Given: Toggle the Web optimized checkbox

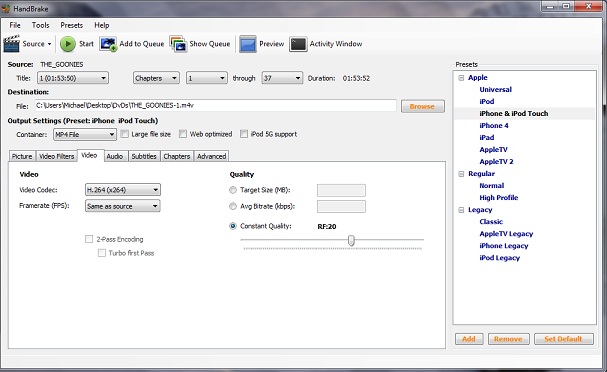Looking at the screenshot, I should pyautogui.click(x=183, y=134).
